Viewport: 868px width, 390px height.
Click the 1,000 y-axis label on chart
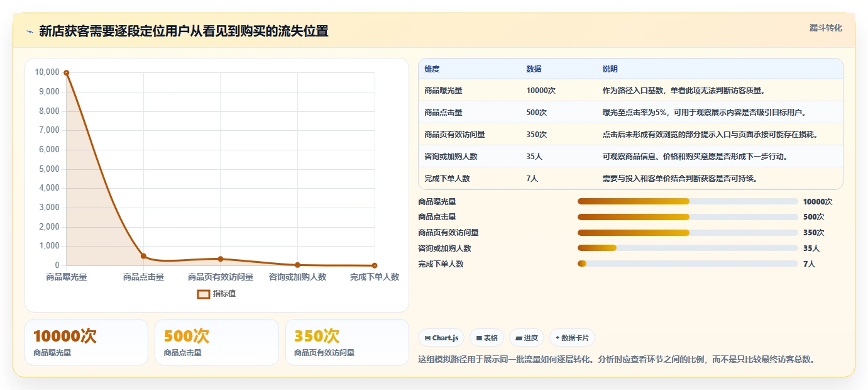[x=49, y=246]
